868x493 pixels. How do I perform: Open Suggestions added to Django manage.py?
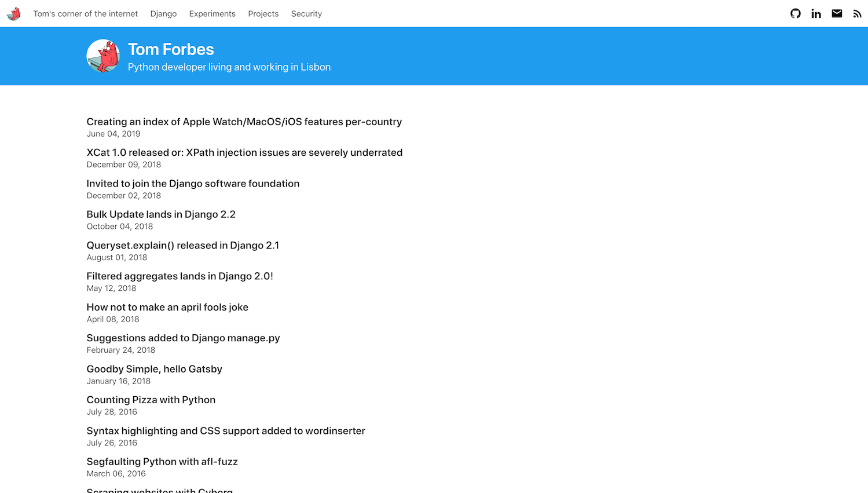pos(183,338)
